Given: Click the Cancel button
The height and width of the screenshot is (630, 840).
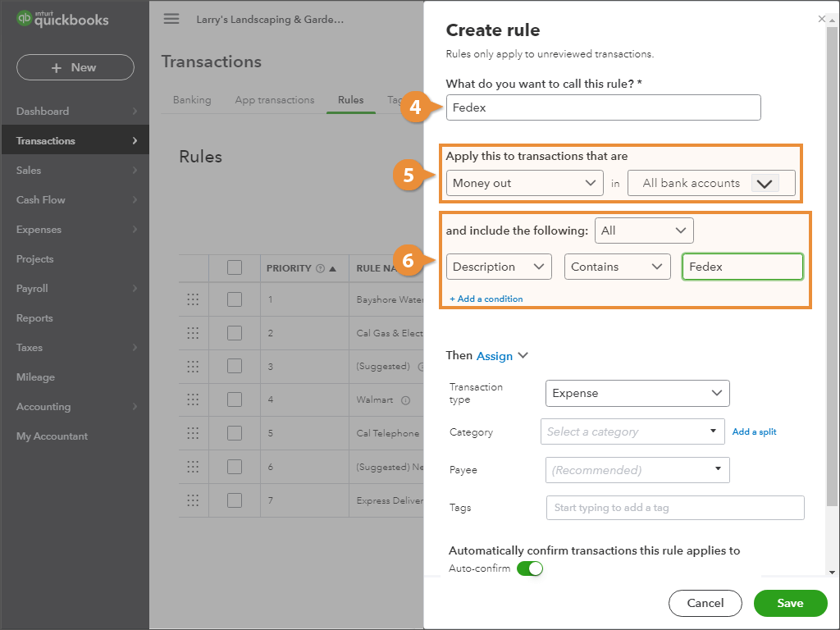Looking at the screenshot, I should coord(705,603).
